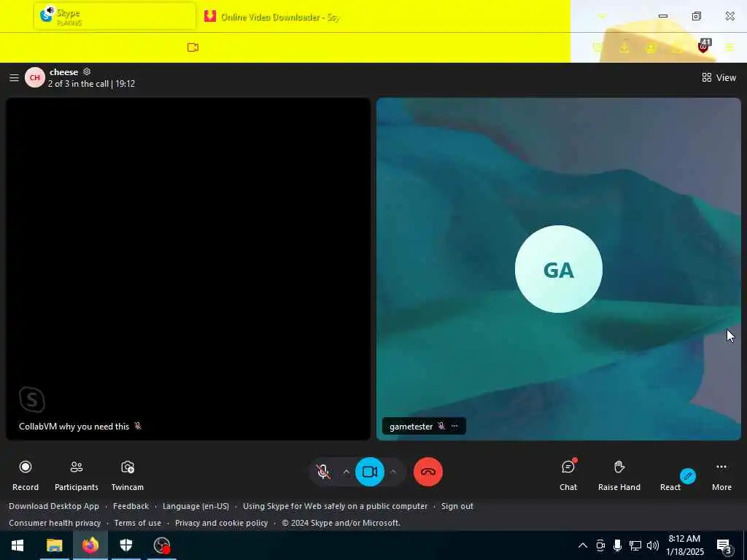Open Consumer health privacy link
The image size is (747, 560).
(x=55, y=523)
